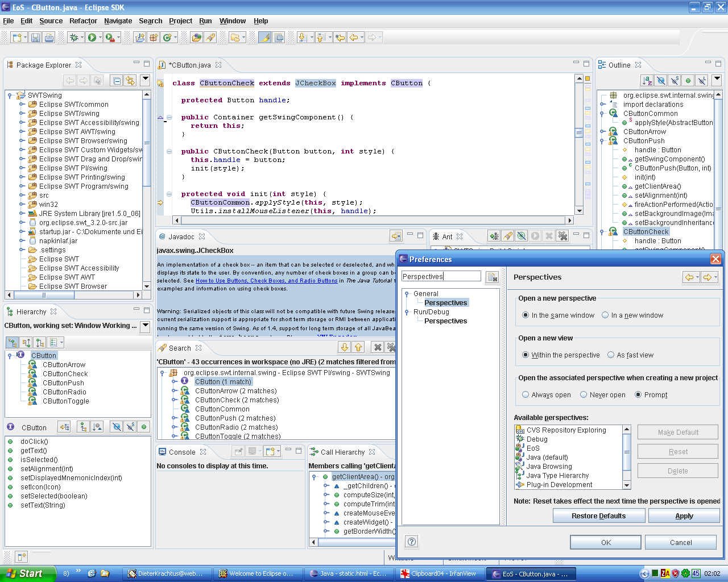Click the Package Explorer horizontal scrollbar
Screen dimensions: 728x582
click(x=74, y=295)
